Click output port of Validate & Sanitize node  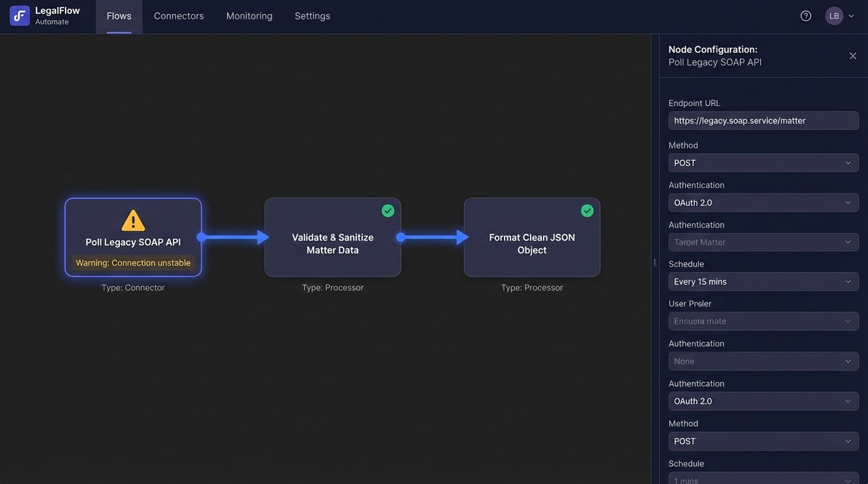coord(401,238)
